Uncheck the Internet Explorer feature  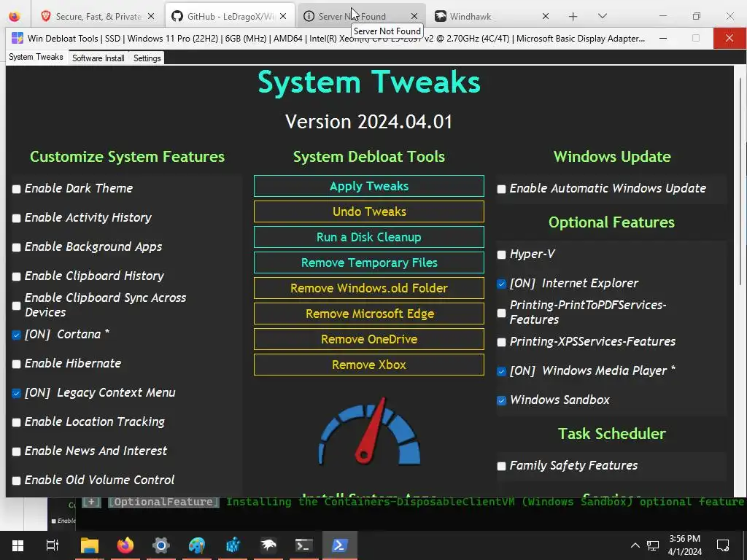[x=501, y=284]
